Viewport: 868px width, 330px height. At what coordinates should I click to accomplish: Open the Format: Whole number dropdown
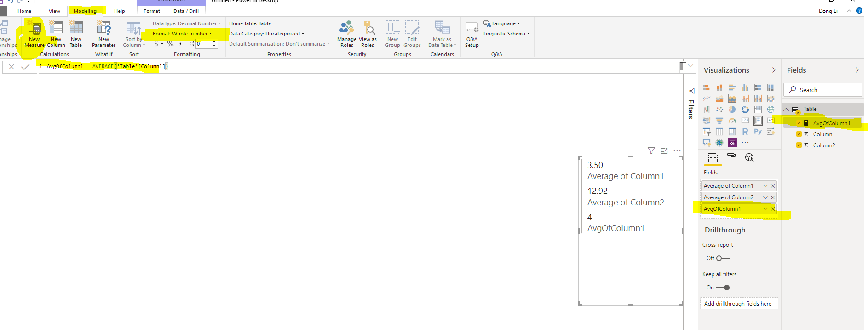[182, 34]
